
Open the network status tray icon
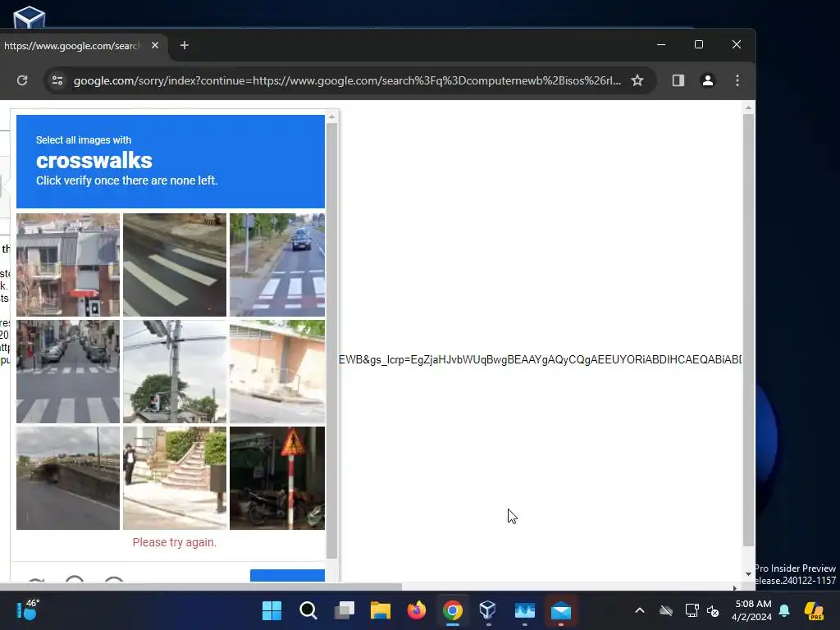[x=692, y=610]
